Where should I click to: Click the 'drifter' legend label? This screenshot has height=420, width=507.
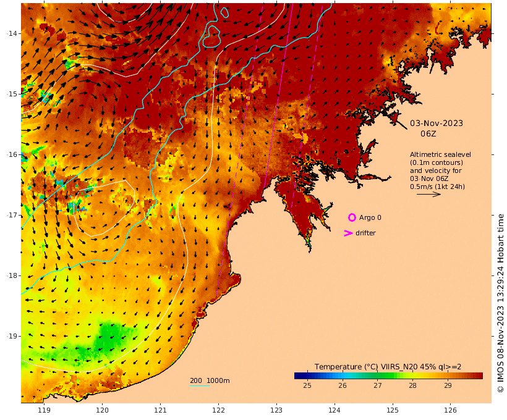coord(365,233)
